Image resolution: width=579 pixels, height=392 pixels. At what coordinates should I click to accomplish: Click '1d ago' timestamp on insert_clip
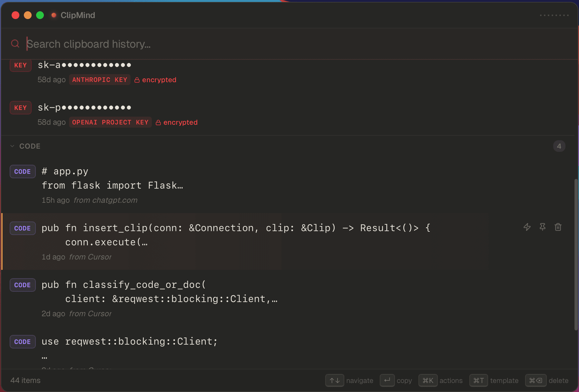[54, 257]
